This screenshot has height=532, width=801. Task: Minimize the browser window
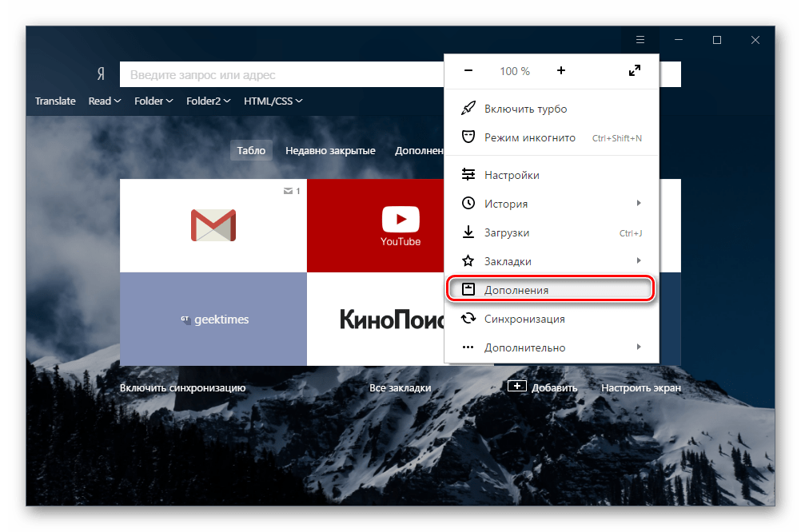(679, 40)
